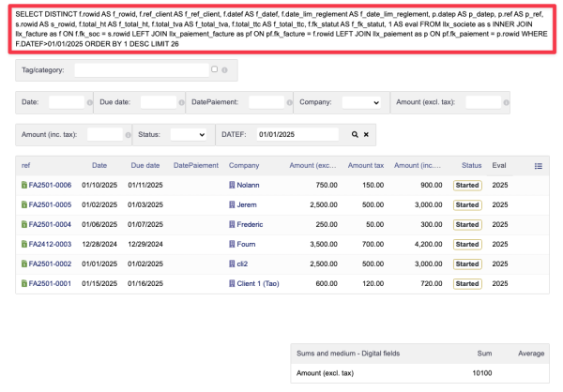Click the invoice icon beside FA2501-0006
This screenshot has height=392, width=563.
(24, 186)
